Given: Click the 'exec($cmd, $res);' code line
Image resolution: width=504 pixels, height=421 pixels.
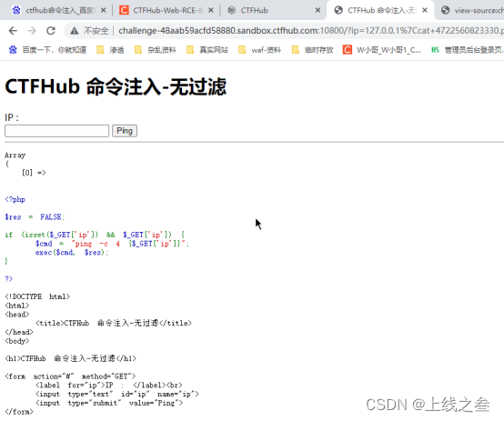Looking at the screenshot, I should pos(72,253).
